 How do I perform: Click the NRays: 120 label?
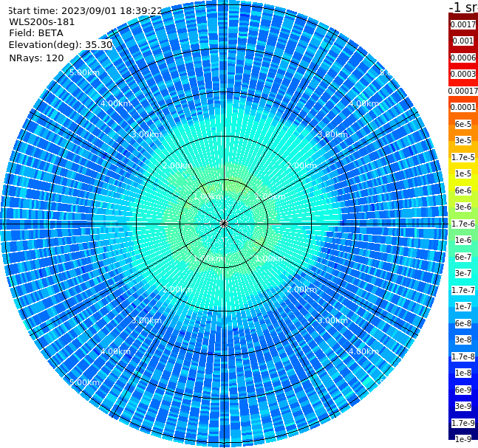pos(36,58)
